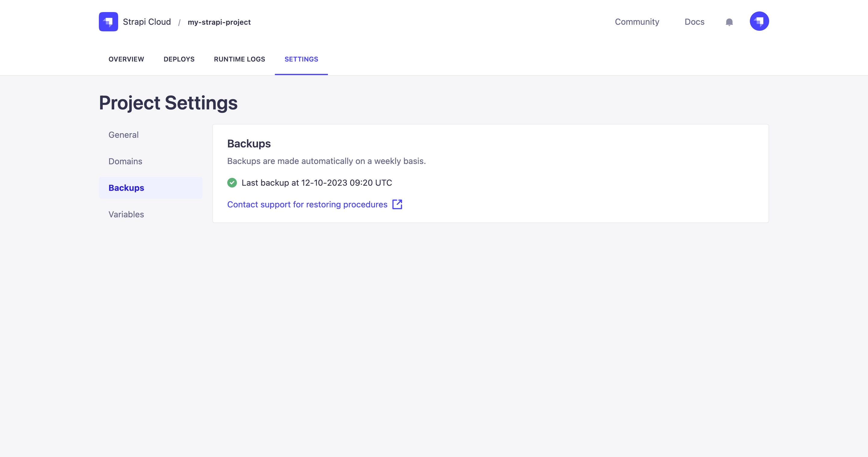Open the user profile avatar menu
Viewport: 868px width, 457px height.
point(759,21)
